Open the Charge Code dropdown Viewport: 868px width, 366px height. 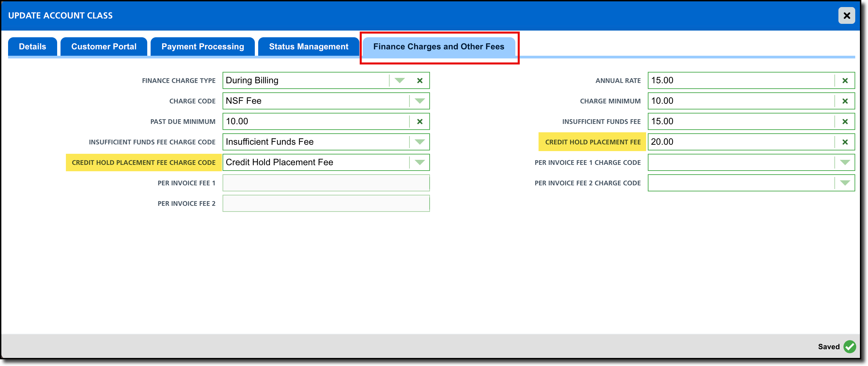point(420,101)
